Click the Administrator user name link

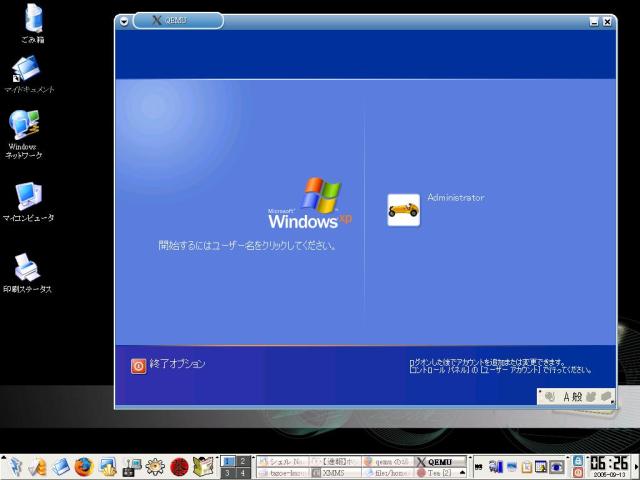(x=456, y=198)
